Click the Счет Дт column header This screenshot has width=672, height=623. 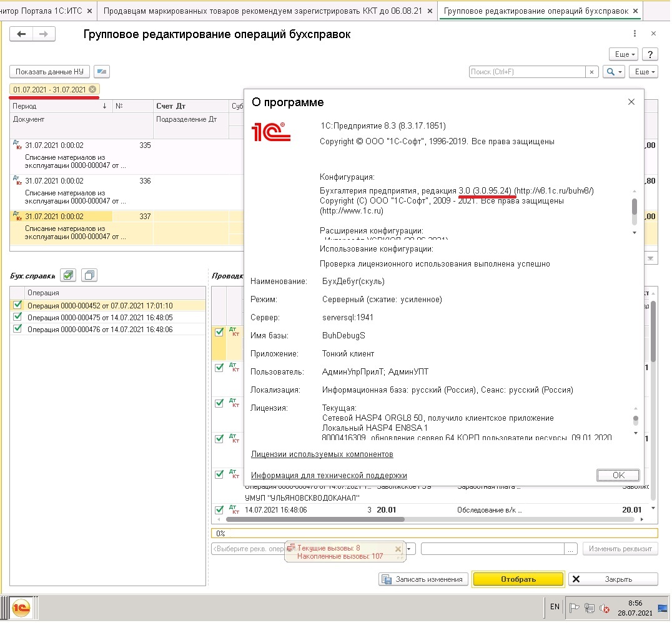(190, 106)
